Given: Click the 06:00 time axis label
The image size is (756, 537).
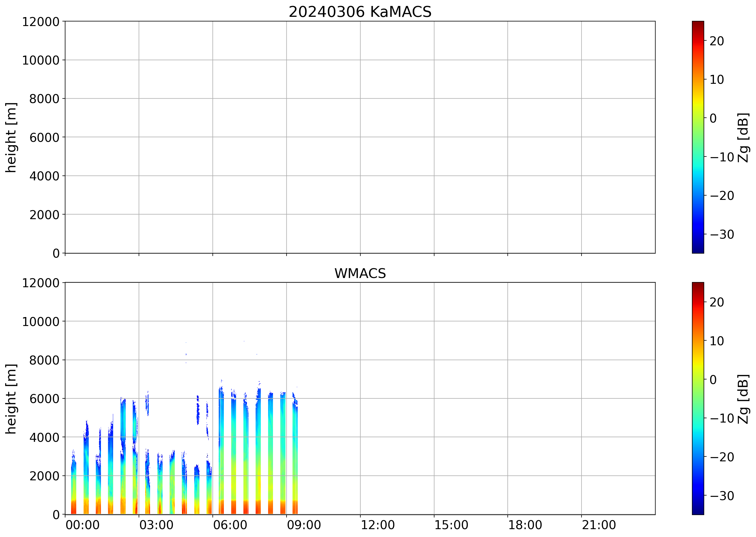Looking at the screenshot, I should [230, 525].
